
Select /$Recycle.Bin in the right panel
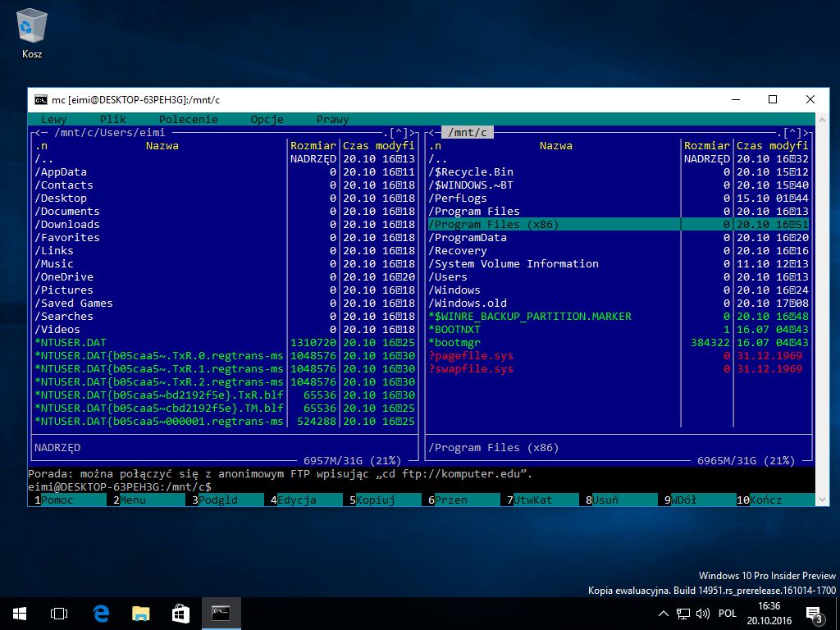pos(619,172)
